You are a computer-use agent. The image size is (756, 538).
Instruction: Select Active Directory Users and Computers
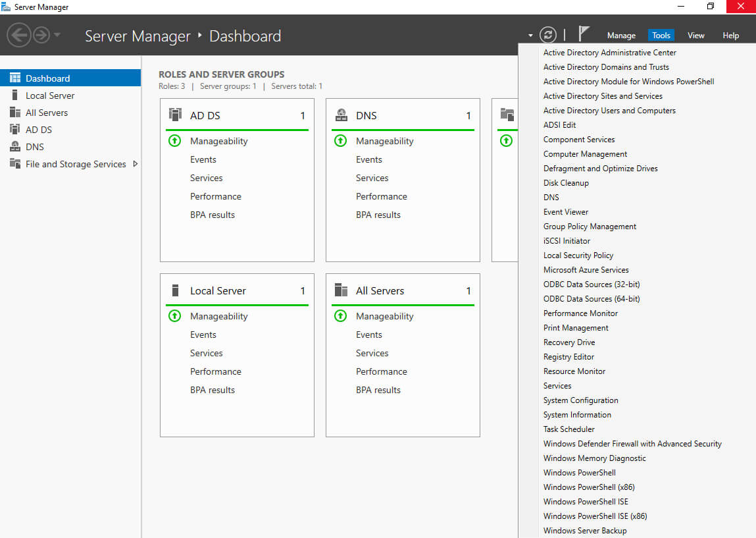(x=609, y=111)
